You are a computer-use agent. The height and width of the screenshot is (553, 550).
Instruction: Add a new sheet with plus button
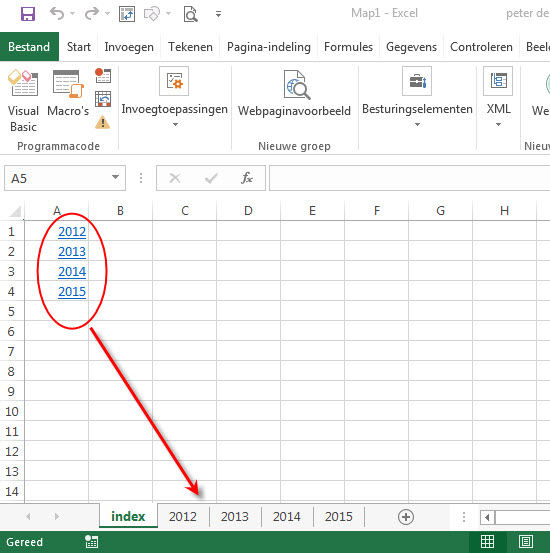[406, 517]
